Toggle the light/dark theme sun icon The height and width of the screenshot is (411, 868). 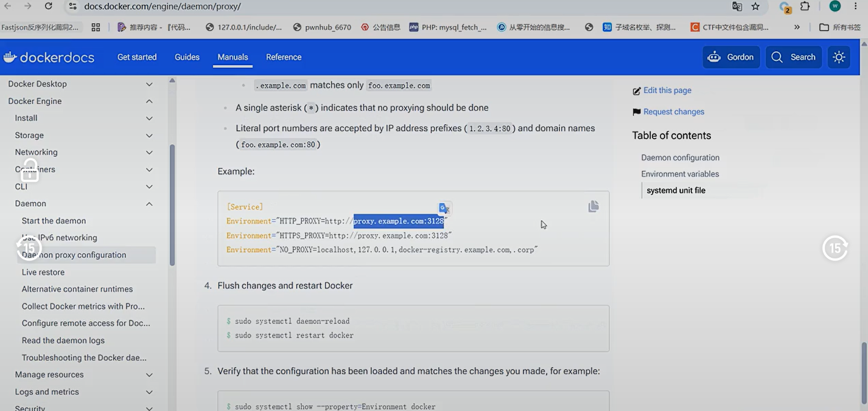pyautogui.click(x=839, y=57)
